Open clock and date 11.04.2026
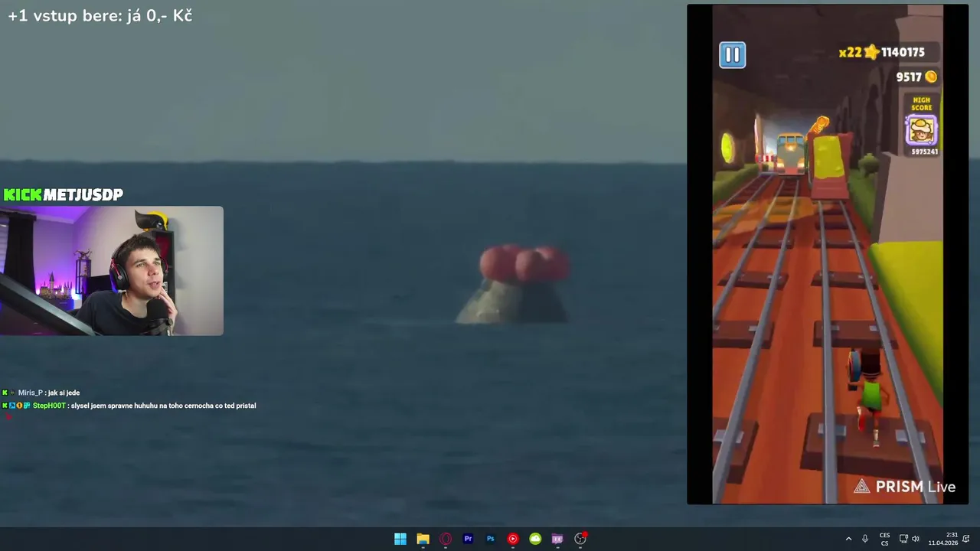The height and width of the screenshot is (551, 980). [x=943, y=539]
